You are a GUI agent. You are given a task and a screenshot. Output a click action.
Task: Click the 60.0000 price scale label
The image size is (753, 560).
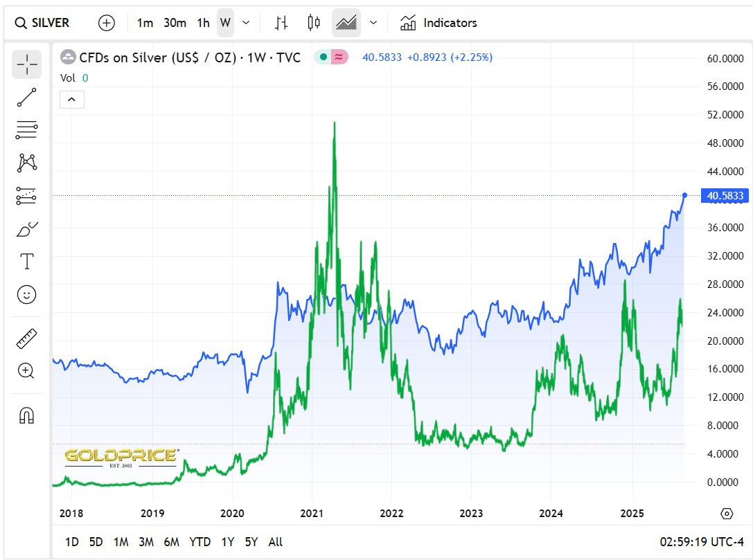pyautogui.click(x=725, y=59)
